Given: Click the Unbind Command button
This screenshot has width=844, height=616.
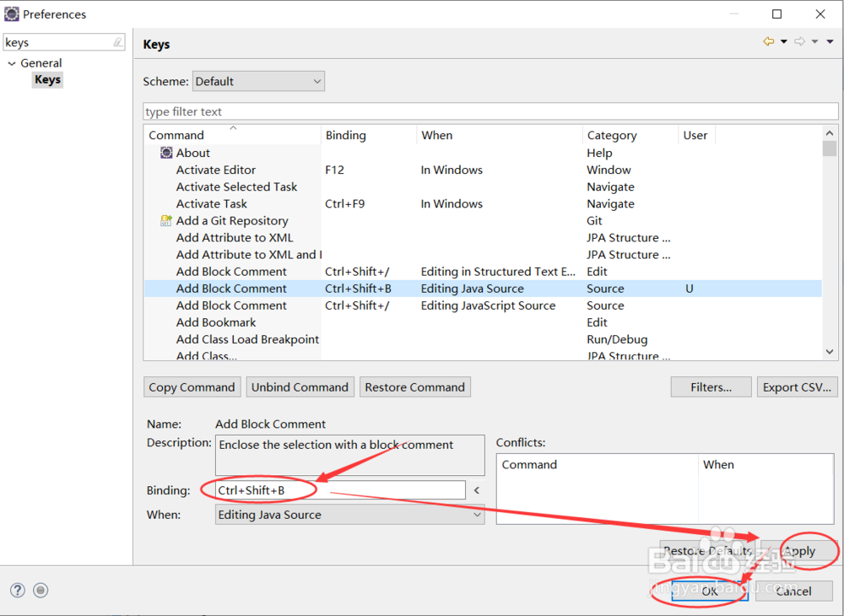Looking at the screenshot, I should click(300, 387).
